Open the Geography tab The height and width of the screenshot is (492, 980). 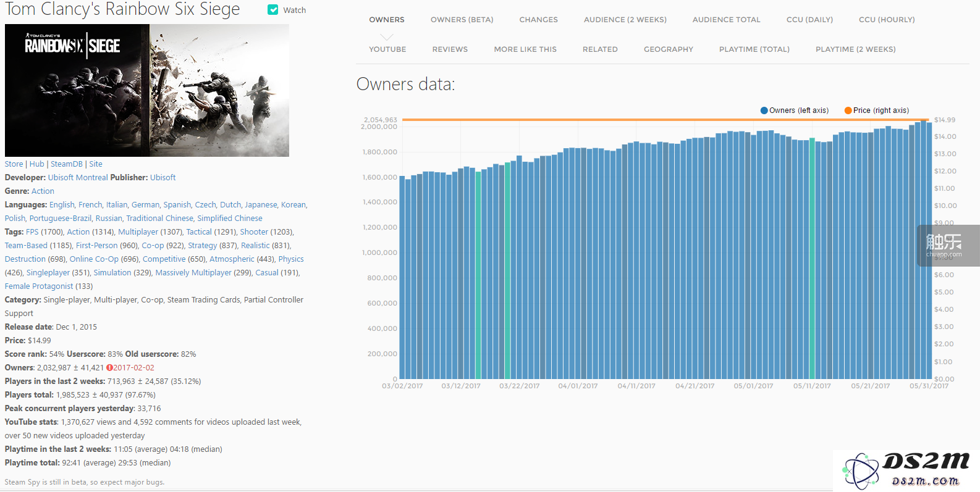[669, 49]
